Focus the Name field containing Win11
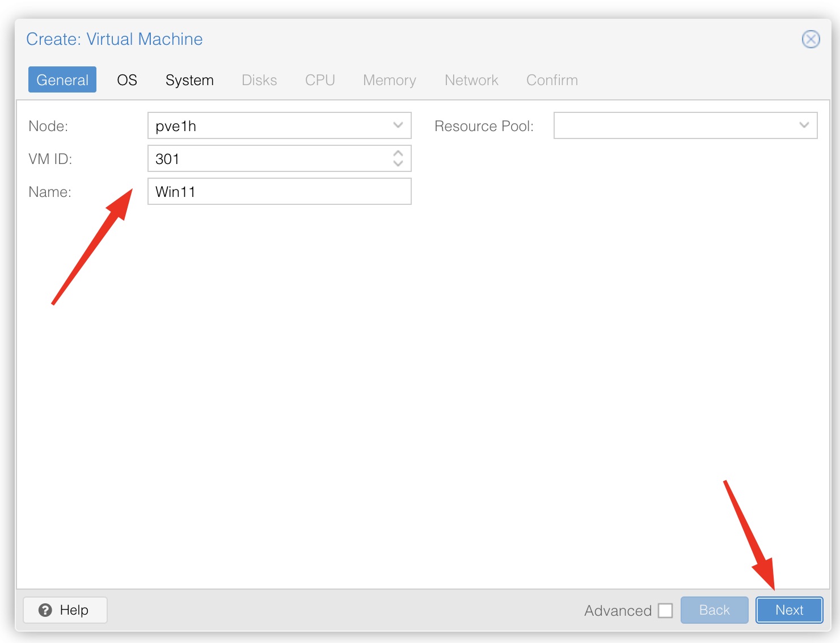This screenshot has width=840, height=643. (279, 192)
